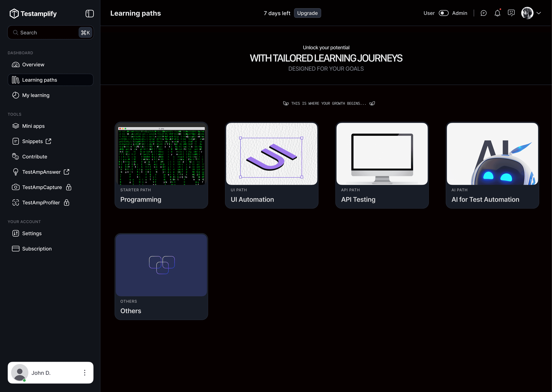Open the chat messages icon
The height and width of the screenshot is (392, 552).
483,13
